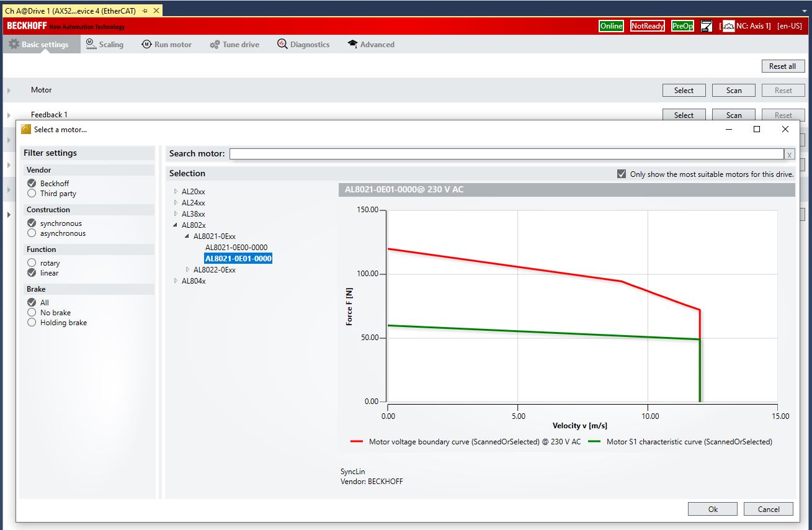The width and height of the screenshot is (812, 530).
Task: Click the red voltage boundary legend swatch
Action: tap(357, 442)
